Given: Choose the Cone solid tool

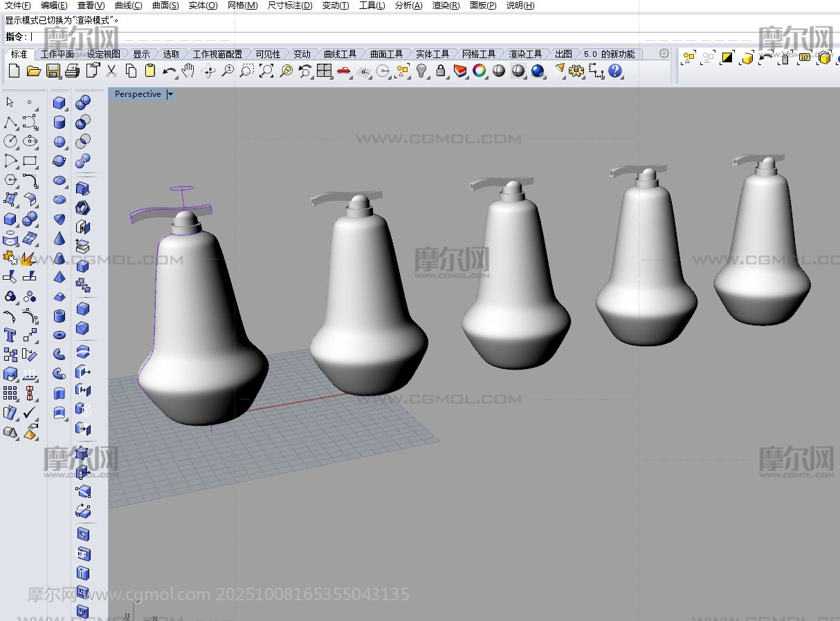Looking at the screenshot, I should 60,239.
